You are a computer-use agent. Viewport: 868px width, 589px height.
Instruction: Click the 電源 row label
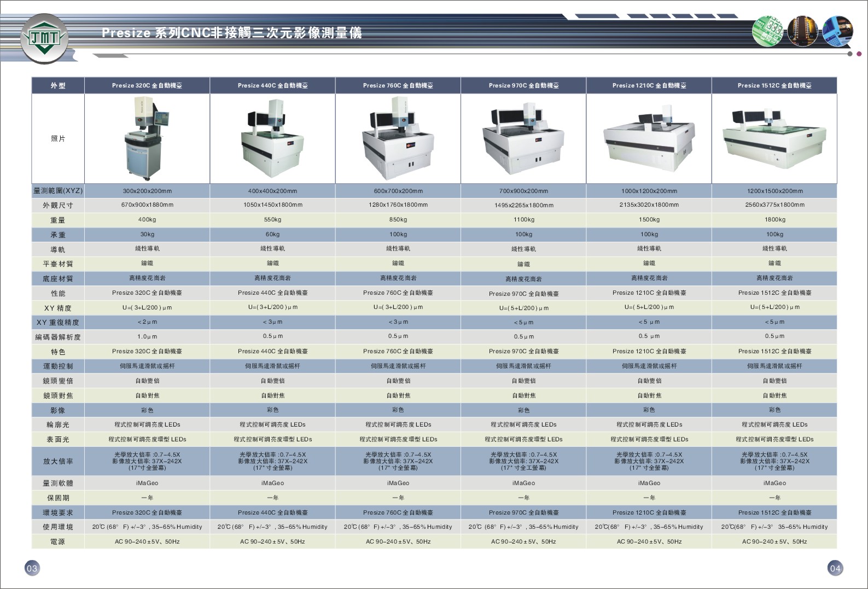point(58,541)
